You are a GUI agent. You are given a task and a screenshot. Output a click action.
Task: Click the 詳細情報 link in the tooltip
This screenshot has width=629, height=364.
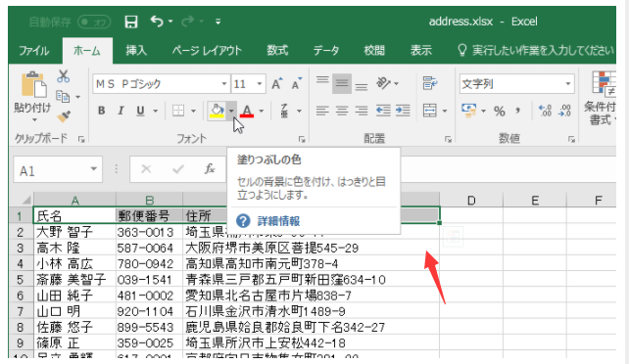(278, 221)
